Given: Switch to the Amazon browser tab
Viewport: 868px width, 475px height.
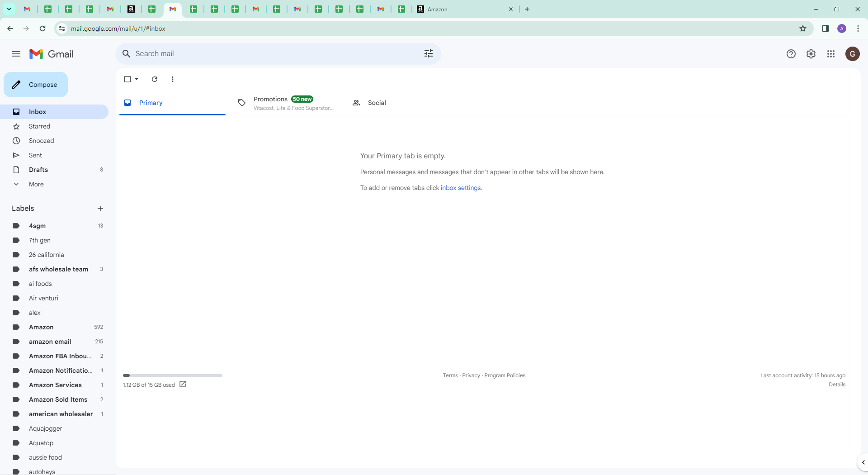Looking at the screenshot, I should 466,9.
